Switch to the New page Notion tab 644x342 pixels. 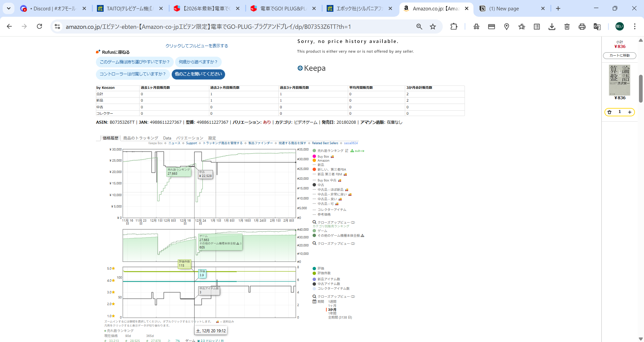(513, 8)
